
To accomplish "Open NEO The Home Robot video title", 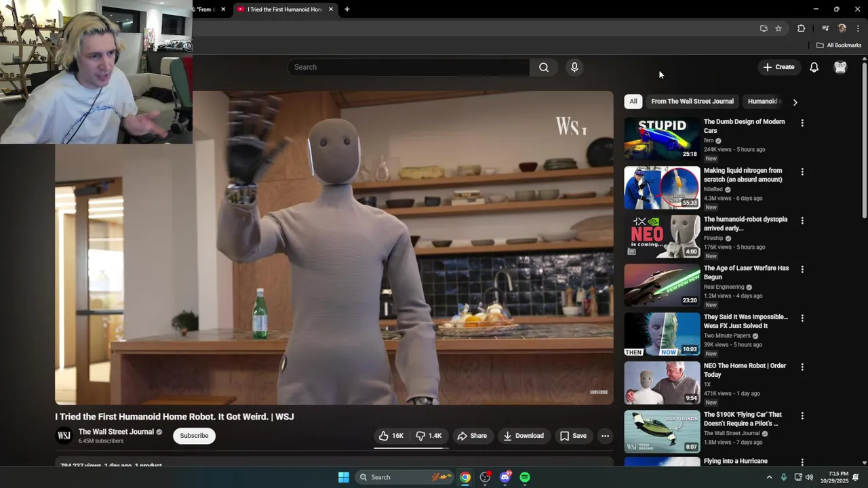I will coord(745,370).
